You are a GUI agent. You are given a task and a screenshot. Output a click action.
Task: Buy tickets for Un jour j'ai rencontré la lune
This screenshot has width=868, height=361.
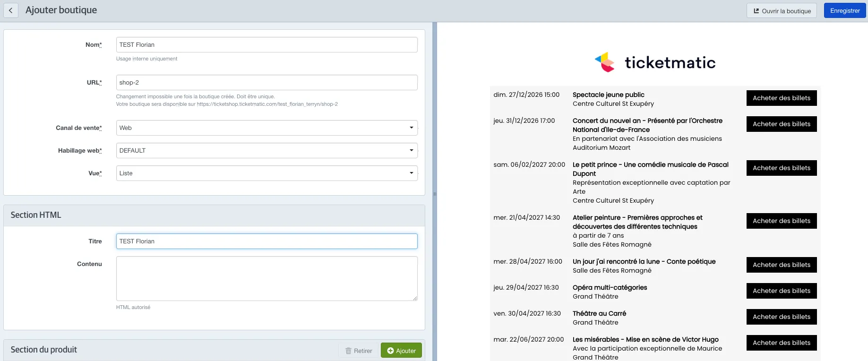[782, 265]
